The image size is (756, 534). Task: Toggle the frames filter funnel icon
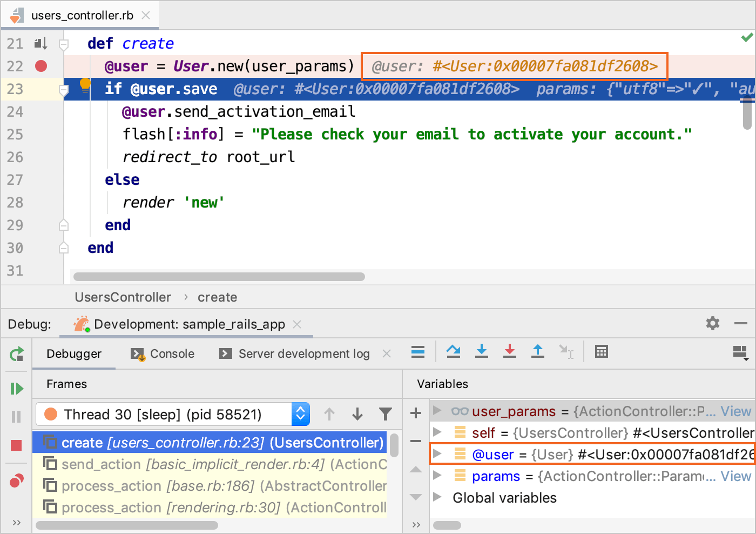coord(386,414)
